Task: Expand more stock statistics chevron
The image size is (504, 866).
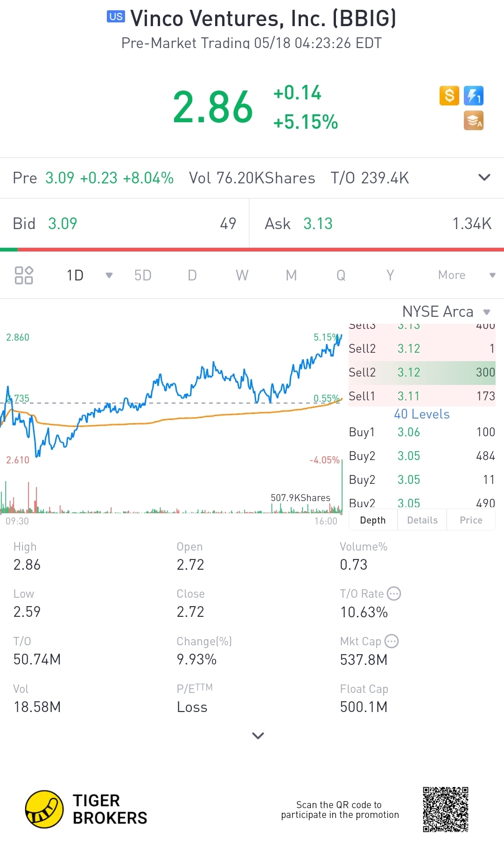Action: tap(258, 736)
